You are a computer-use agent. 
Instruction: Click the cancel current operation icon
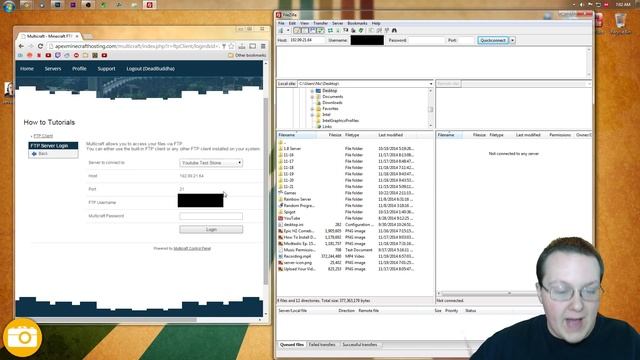(x=346, y=31)
